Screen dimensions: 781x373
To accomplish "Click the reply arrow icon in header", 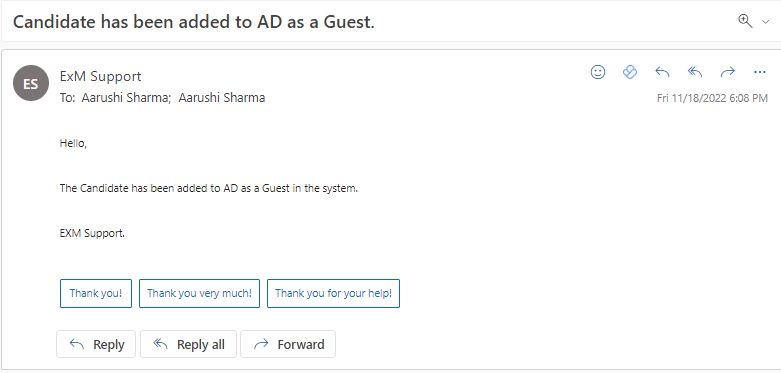I will click(x=662, y=72).
